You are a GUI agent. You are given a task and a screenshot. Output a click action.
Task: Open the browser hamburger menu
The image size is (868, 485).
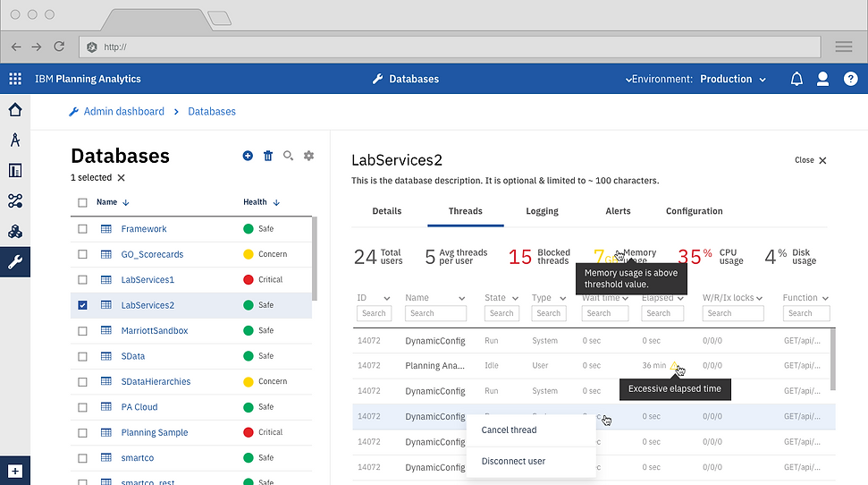click(844, 47)
